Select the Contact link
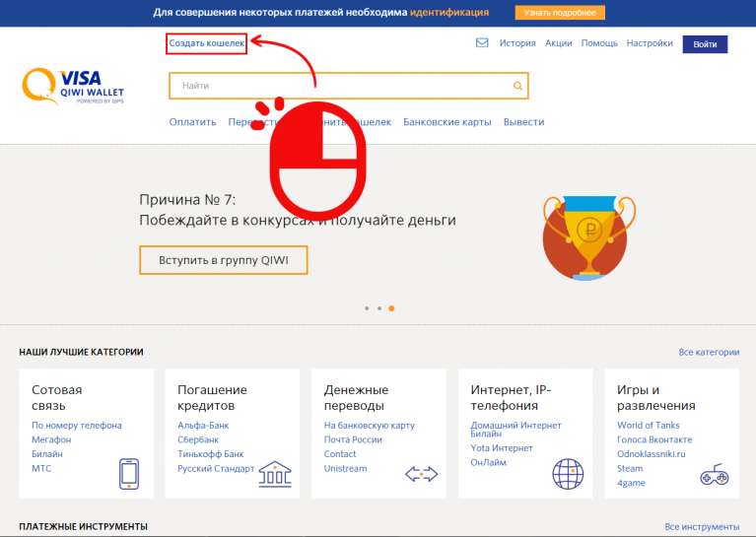The height and width of the screenshot is (537, 756). click(x=340, y=454)
